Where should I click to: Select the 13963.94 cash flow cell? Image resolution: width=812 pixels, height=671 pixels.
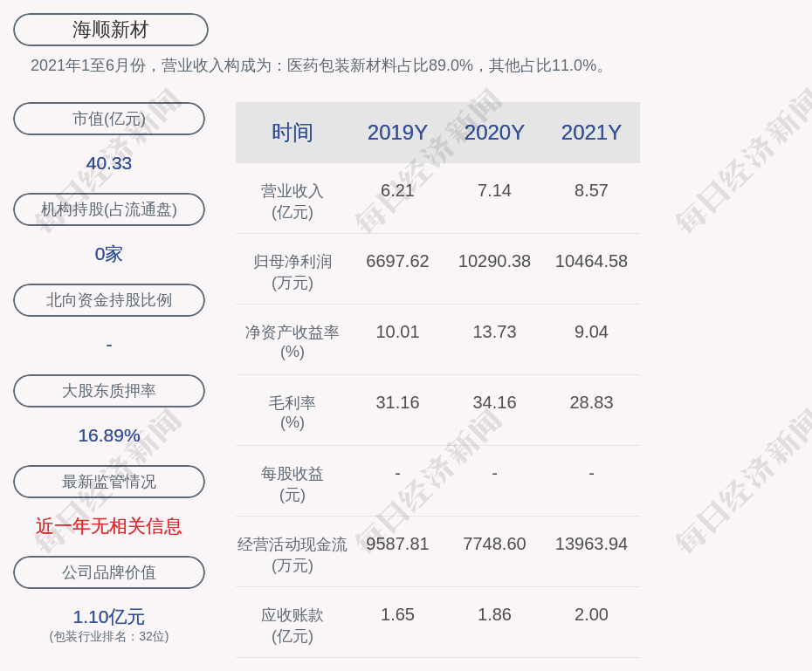point(591,544)
